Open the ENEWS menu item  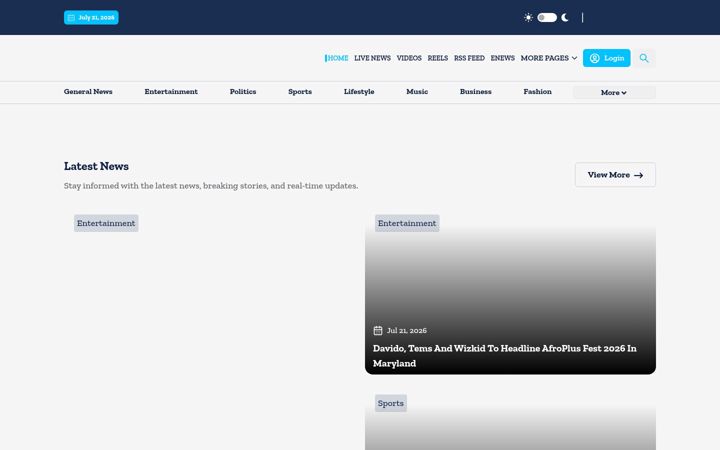502,58
